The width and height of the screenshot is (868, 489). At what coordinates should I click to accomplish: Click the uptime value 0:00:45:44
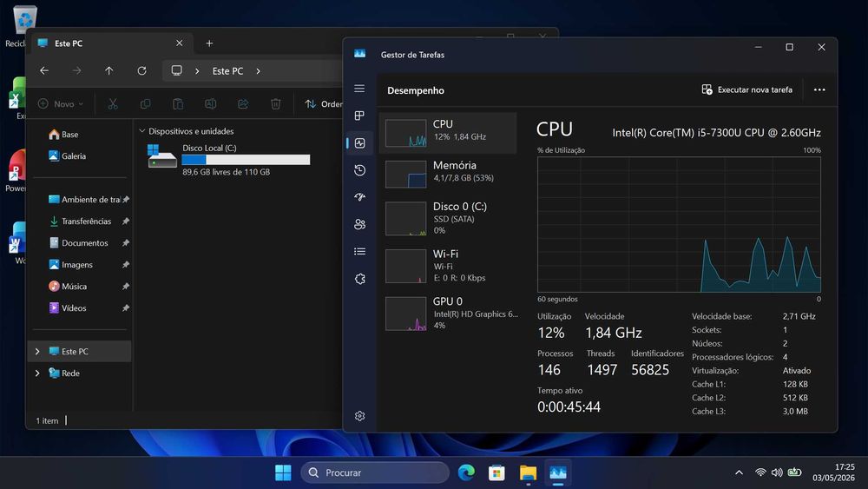point(569,407)
